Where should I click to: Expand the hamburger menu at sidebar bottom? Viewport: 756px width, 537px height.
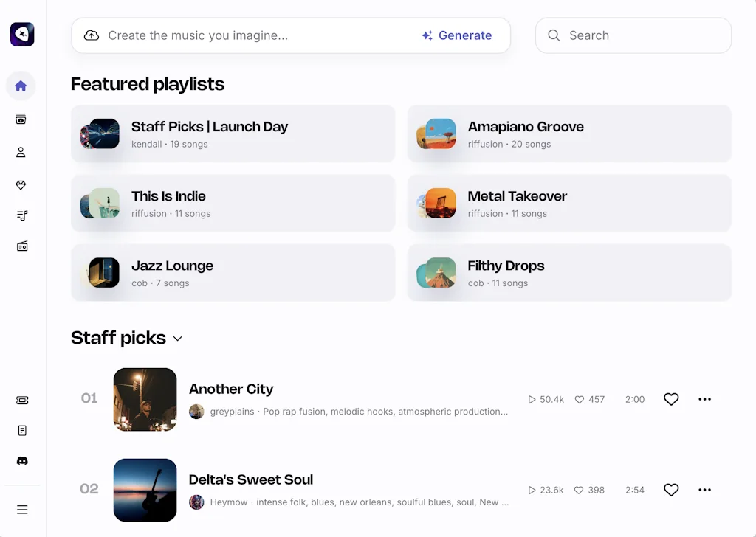[22, 510]
